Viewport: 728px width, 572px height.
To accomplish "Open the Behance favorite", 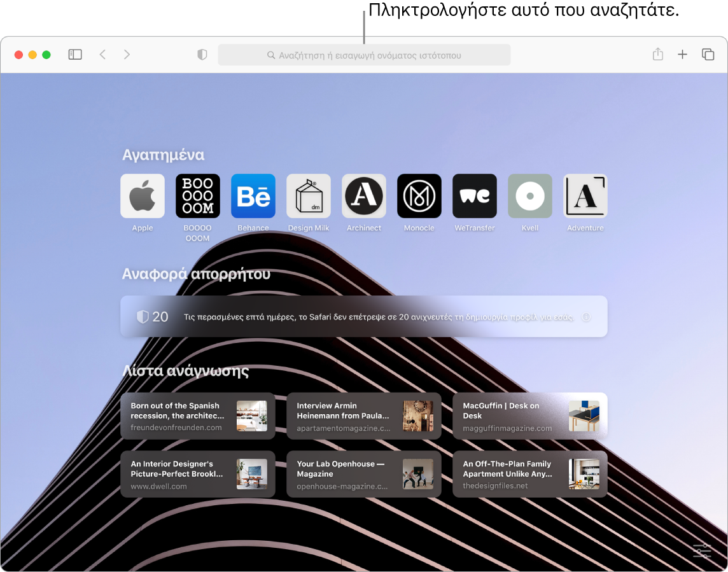I will 253,196.
